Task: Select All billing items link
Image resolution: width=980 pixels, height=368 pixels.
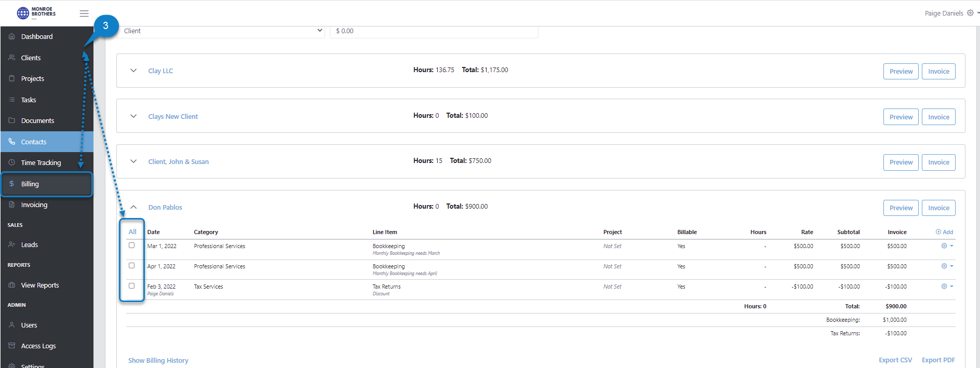Action: [x=132, y=231]
